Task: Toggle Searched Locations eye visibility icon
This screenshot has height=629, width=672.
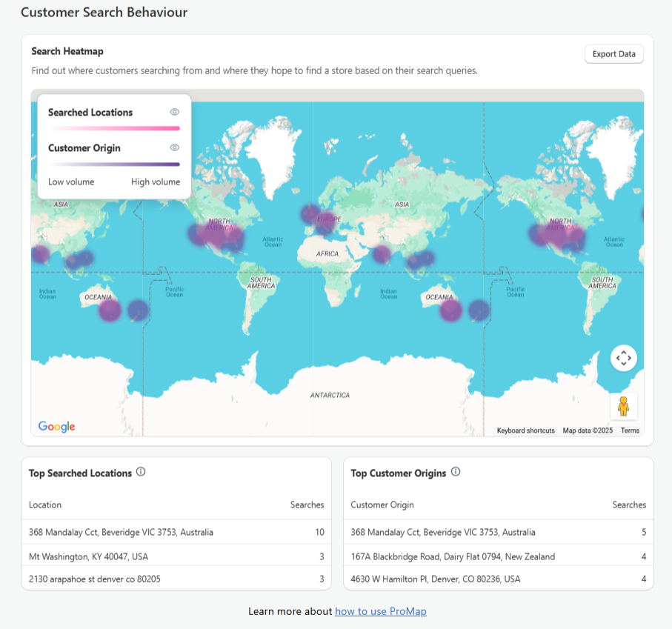Action: [175, 112]
